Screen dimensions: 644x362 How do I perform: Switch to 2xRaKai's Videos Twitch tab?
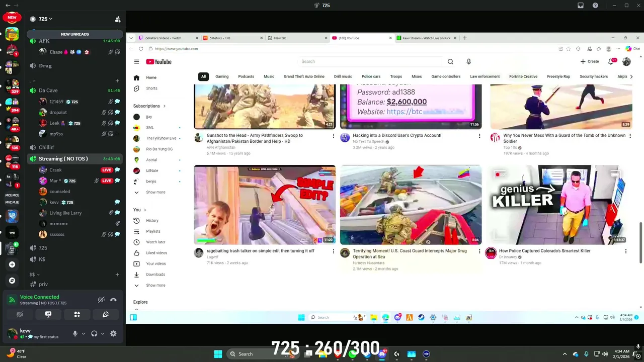pyautogui.click(x=168, y=38)
